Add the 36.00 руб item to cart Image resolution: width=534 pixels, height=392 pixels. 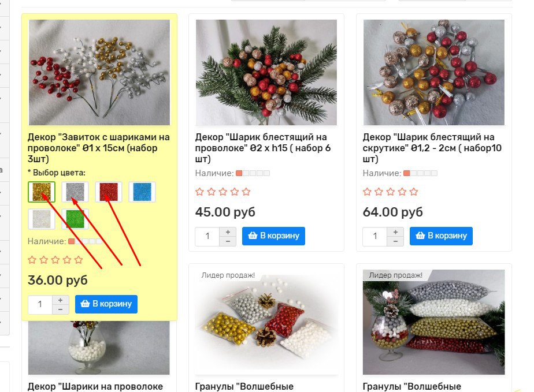point(106,304)
